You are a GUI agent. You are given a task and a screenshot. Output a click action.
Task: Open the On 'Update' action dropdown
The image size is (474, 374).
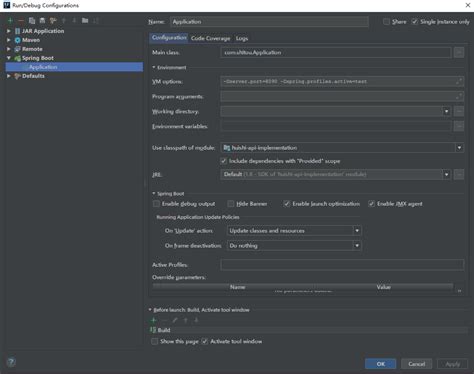point(294,231)
